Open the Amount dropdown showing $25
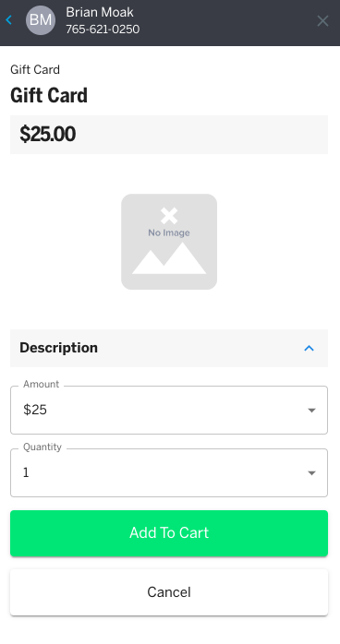The height and width of the screenshot is (644, 340). [x=169, y=410]
